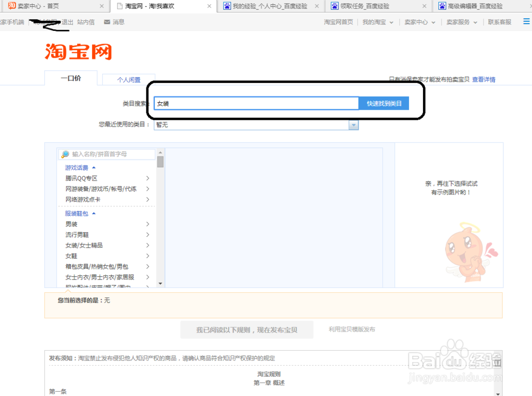The width and height of the screenshot is (532, 396).
Task: Select the 淘宝网 - 淘!我喜欢 browser tab
Action: coord(163,6)
